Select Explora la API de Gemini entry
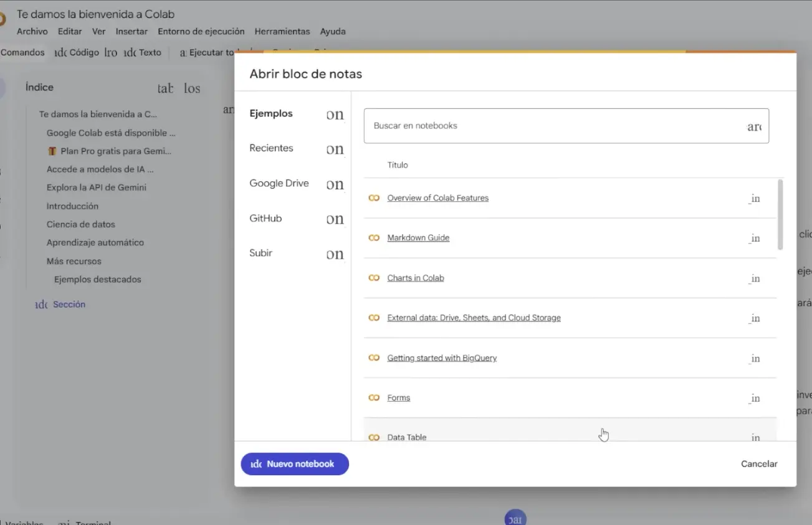Image resolution: width=812 pixels, height=525 pixels. pos(97,187)
